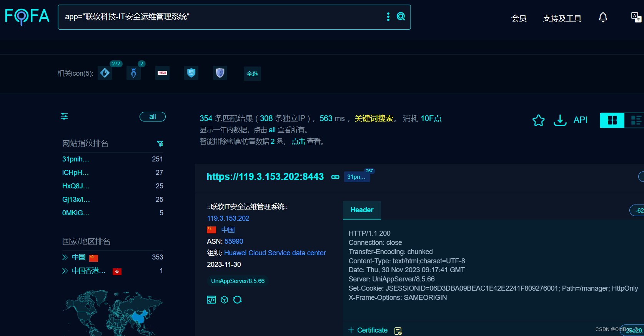
Task: Click the FOFA logo
Action: [x=27, y=17]
